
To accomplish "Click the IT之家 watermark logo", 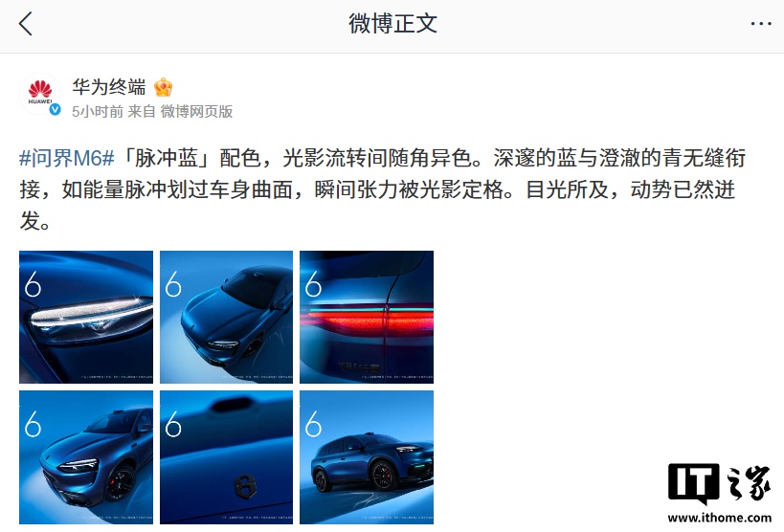I will pyautogui.click(x=720, y=483).
